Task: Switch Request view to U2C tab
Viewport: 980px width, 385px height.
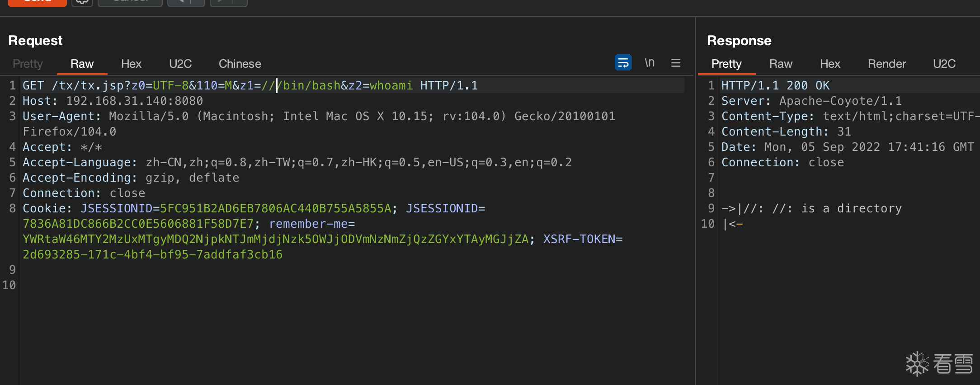Action: [180, 64]
